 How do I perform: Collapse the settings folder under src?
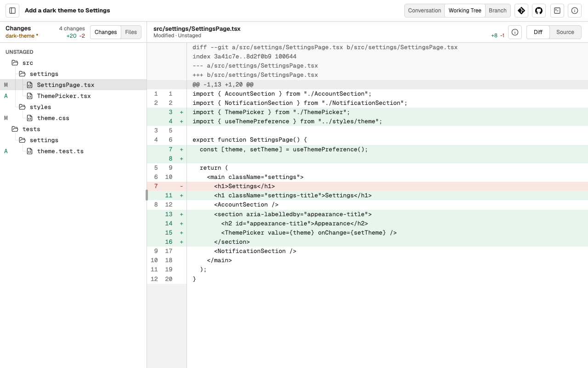(73, 74)
